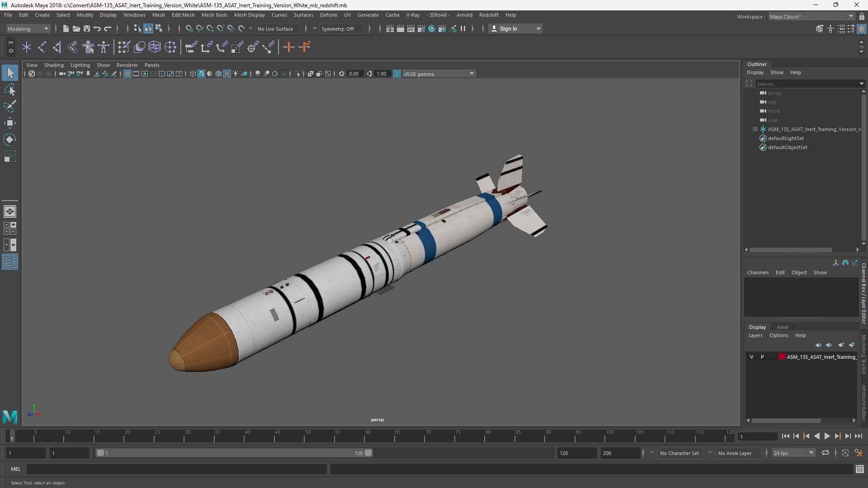Open Render Settings from the status line

click(x=421, y=28)
